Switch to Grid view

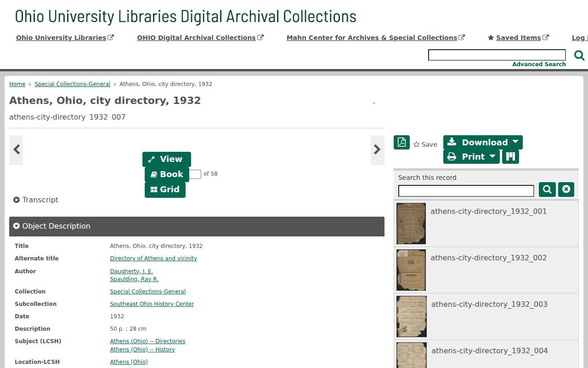(x=165, y=190)
